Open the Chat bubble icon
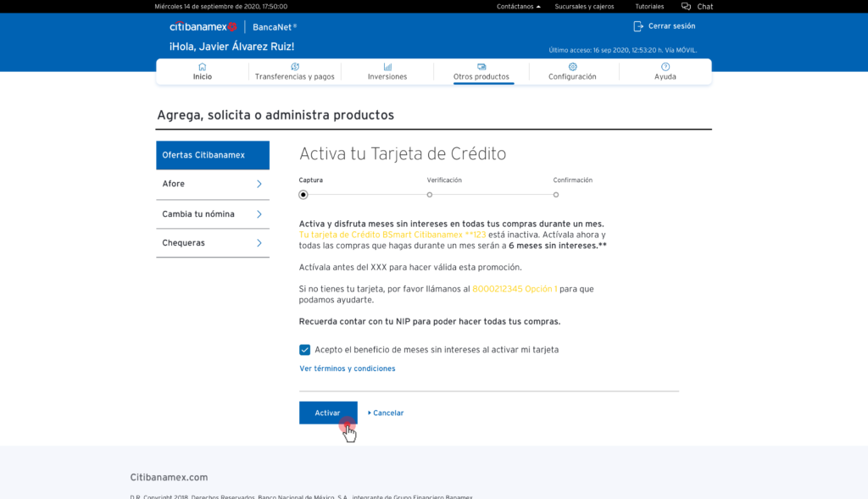Image resolution: width=868 pixels, height=499 pixels. 686,7
